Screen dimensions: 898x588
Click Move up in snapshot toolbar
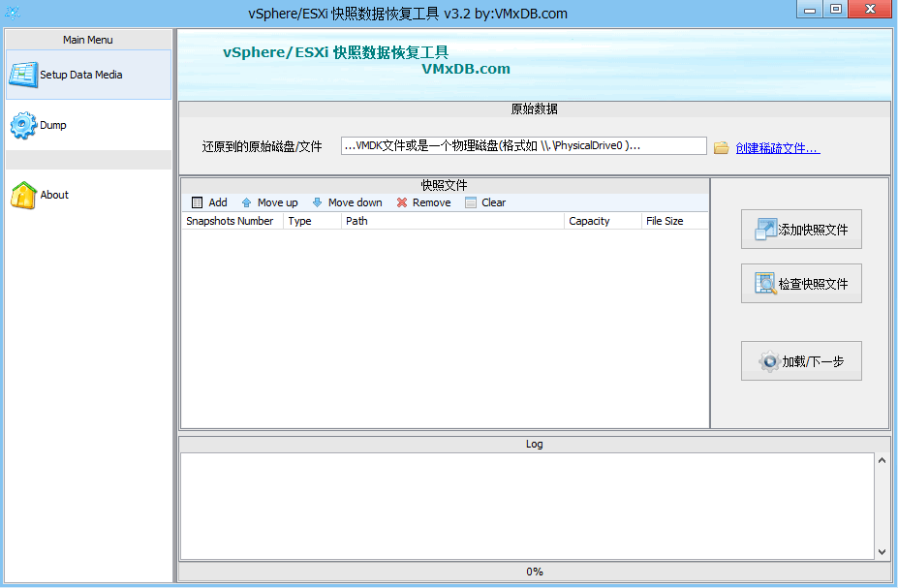269,202
